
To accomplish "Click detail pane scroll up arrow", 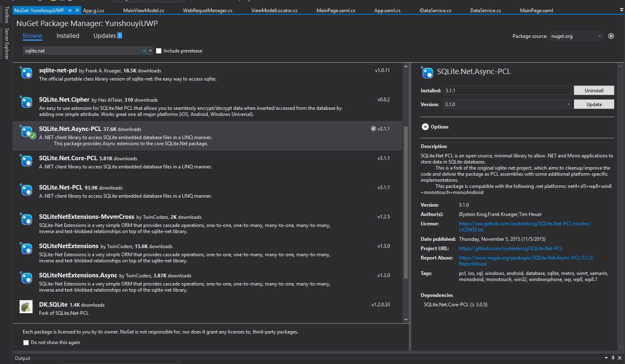I will (x=621, y=66).
